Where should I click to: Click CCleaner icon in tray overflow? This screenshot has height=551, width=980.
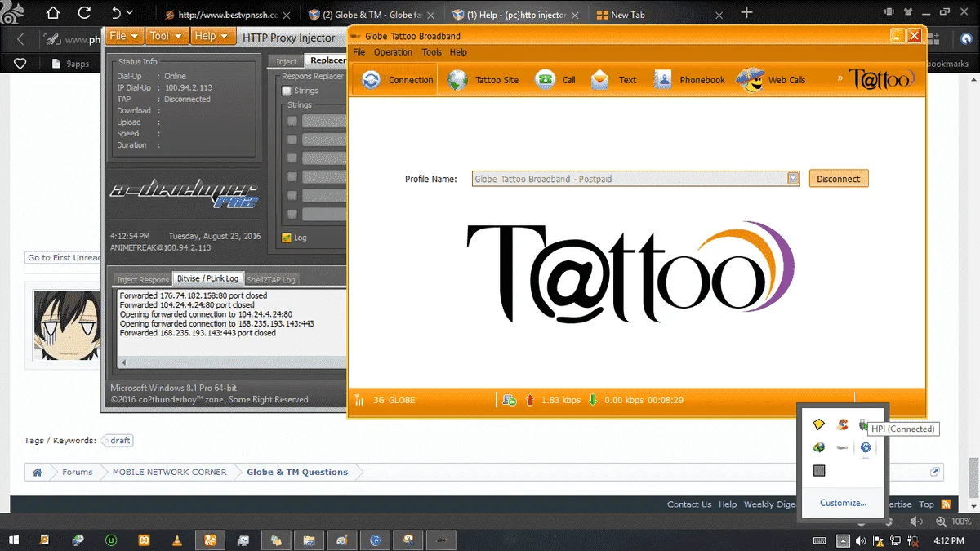pyautogui.click(x=842, y=424)
